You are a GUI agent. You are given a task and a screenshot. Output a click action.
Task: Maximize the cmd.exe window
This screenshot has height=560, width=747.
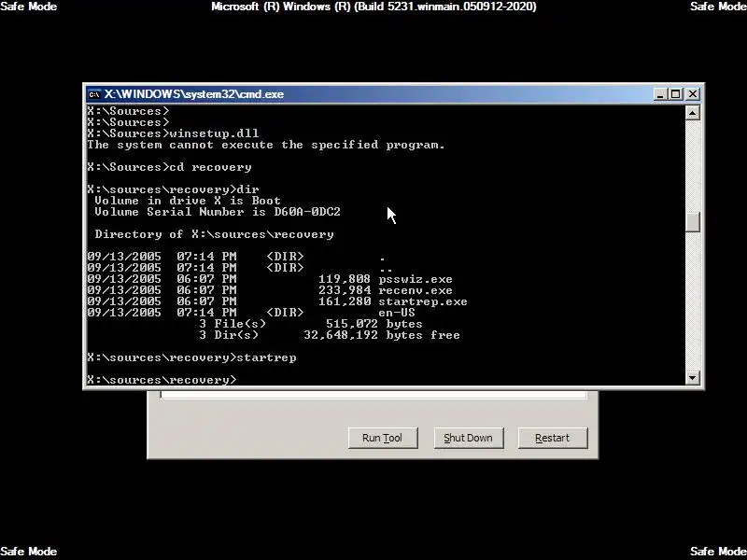[675, 94]
